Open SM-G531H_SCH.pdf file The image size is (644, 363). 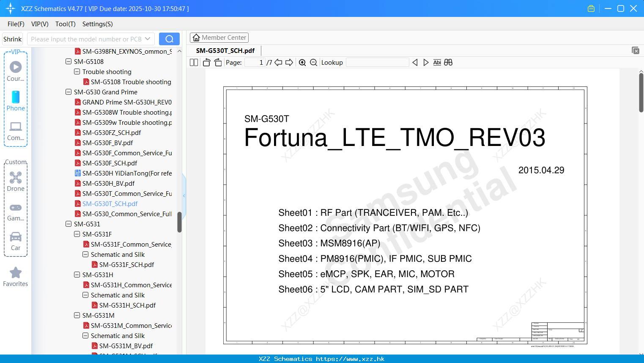tap(123, 305)
